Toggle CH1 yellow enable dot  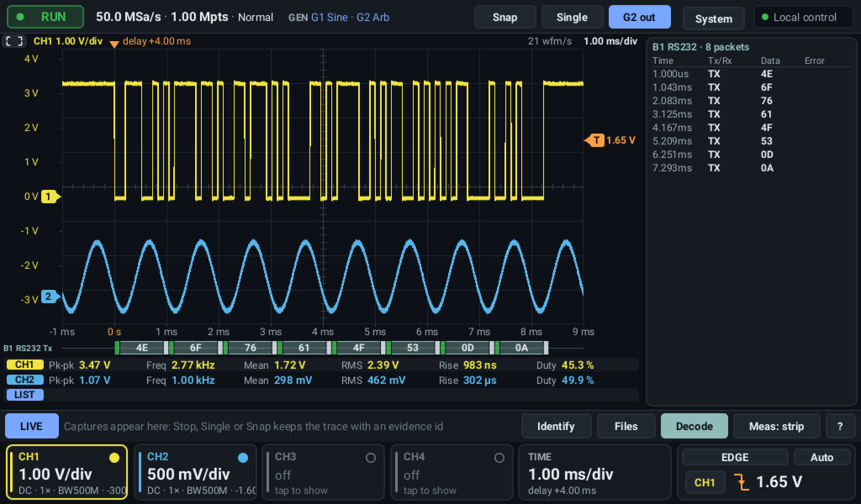point(114,458)
